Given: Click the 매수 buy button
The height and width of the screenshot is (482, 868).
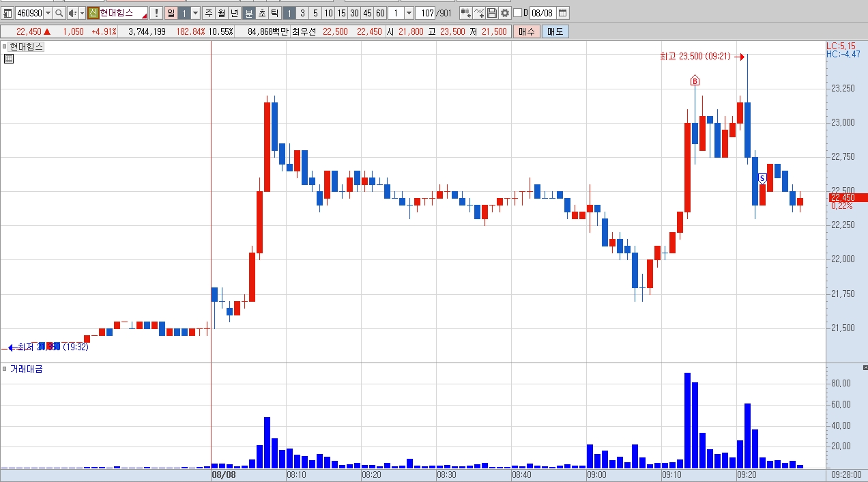Looking at the screenshot, I should pos(527,31).
